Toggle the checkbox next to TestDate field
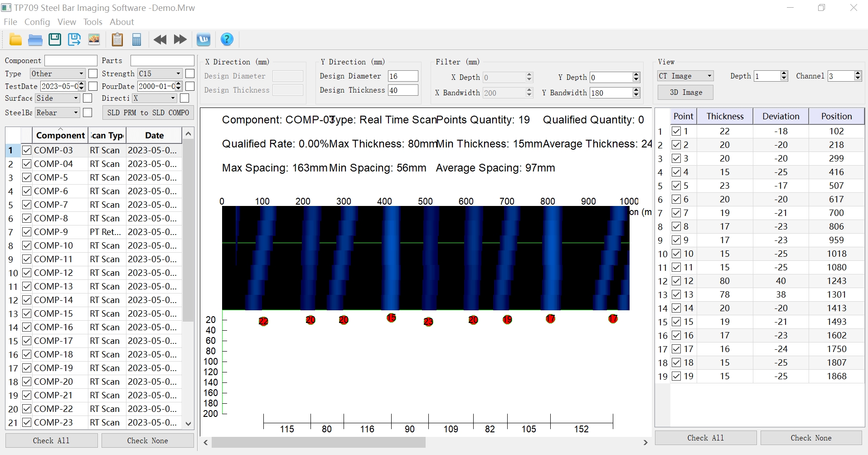Image resolution: width=868 pixels, height=455 pixels. pos(93,86)
